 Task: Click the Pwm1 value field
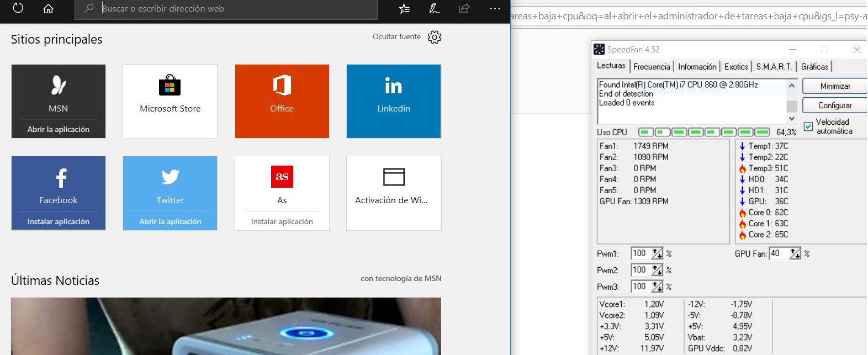point(641,253)
